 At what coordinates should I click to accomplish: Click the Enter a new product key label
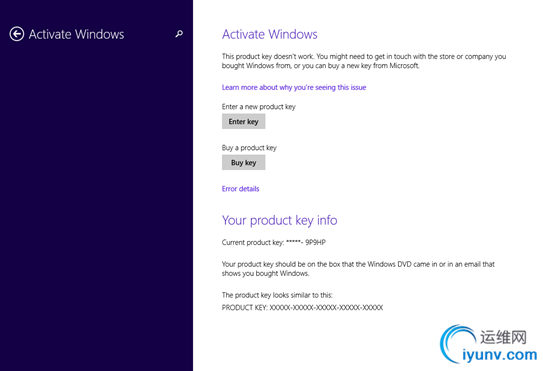click(259, 107)
